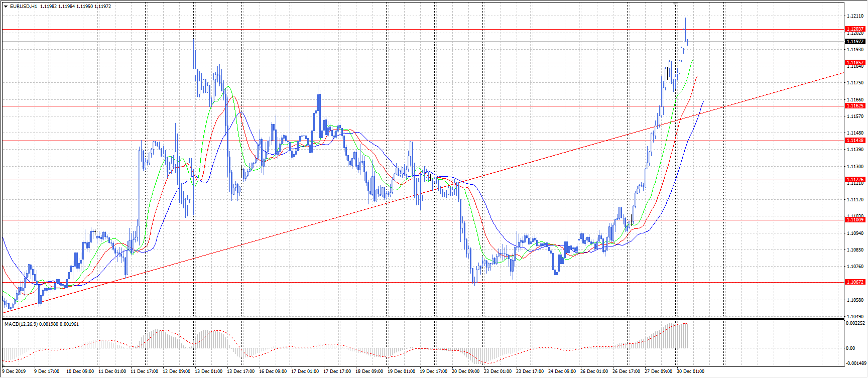This screenshot has width=868, height=378.
Task: Click the 1.12110 price scale value
Action: pyautogui.click(x=855, y=16)
